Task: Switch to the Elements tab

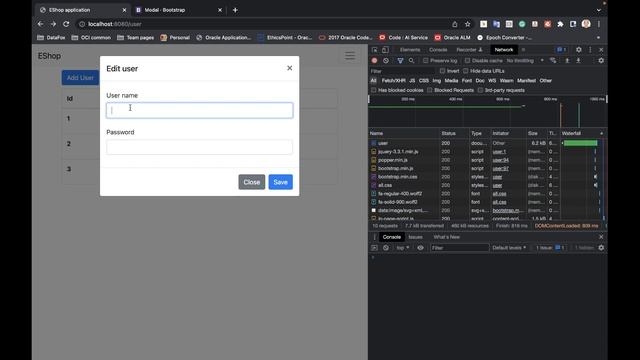Action: 410,50
